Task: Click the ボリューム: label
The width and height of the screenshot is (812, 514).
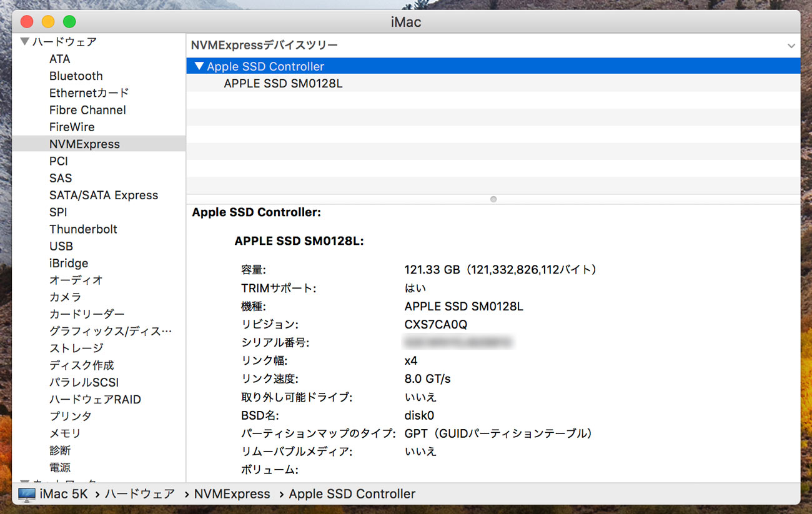Action: pyautogui.click(x=270, y=470)
